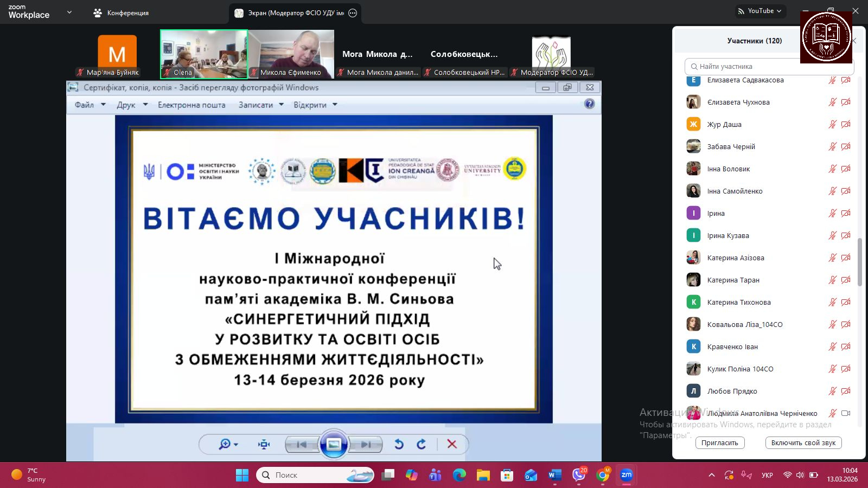This screenshot has width=868, height=488.
Task: Click Включить свой звук button
Action: (803, 443)
